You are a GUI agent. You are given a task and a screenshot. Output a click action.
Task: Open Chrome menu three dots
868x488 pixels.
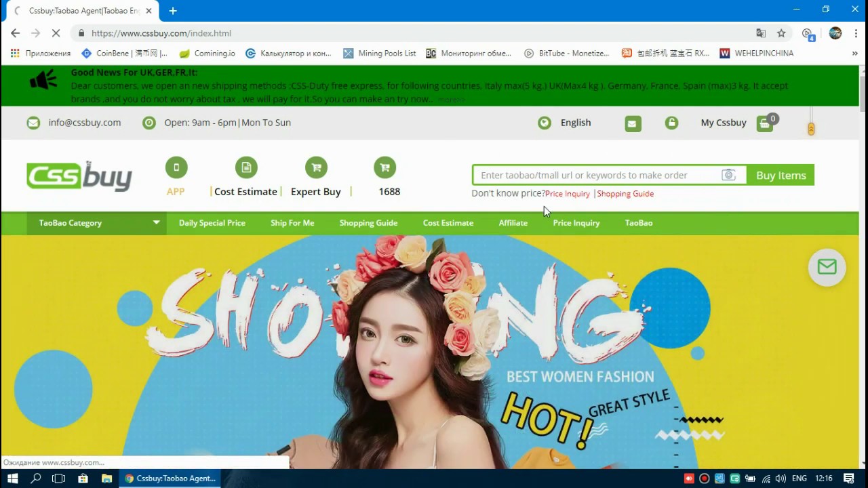856,33
